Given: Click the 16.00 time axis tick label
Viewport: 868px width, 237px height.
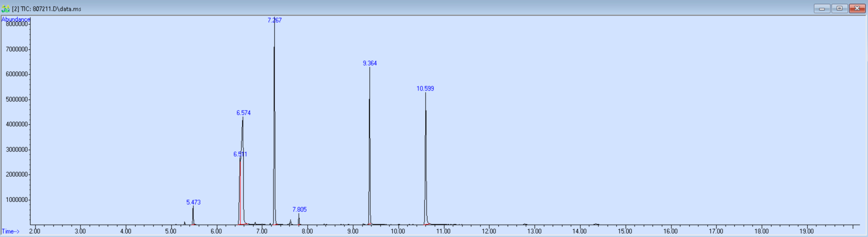Looking at the screenshot, I should [x=670, y=231].
